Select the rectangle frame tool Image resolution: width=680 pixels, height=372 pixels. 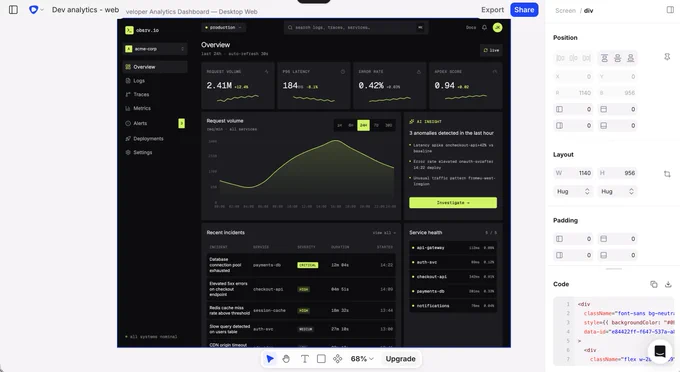coord(321,359)
